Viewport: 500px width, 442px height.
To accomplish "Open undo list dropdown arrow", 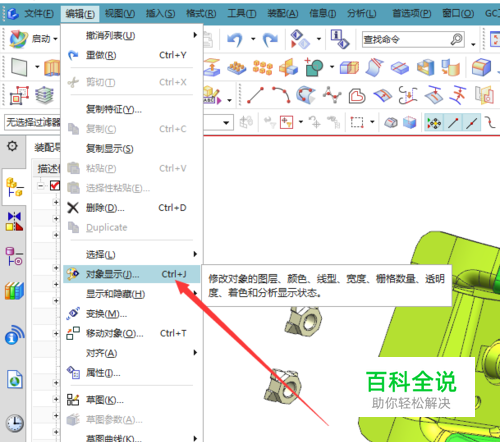I will click(x=253, y=39).
